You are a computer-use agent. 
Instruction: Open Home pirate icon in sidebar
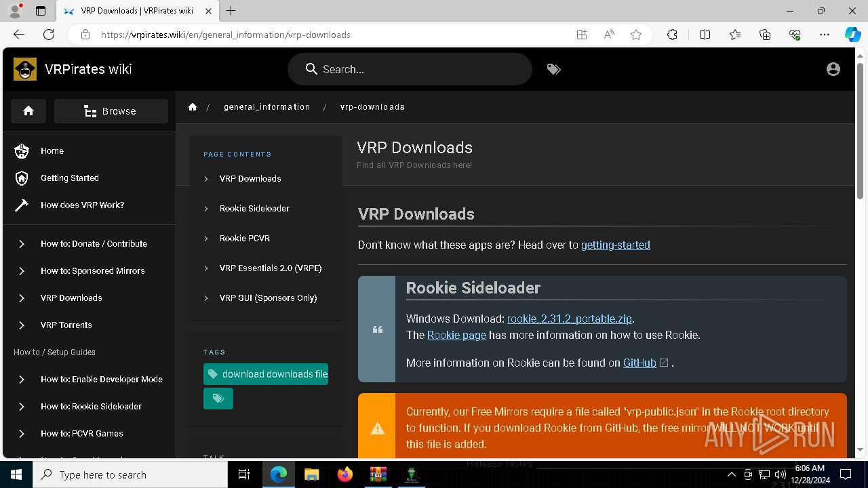tap(22, 151)
